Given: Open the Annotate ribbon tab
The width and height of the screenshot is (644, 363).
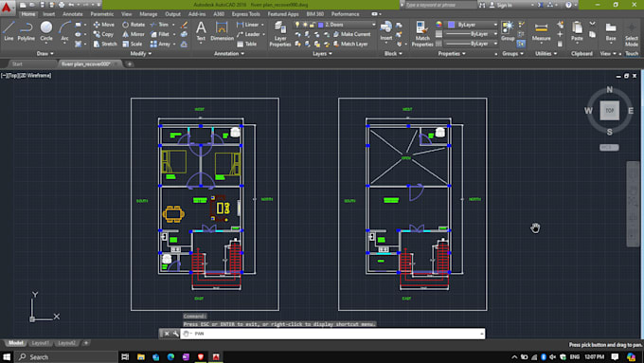Looking at the screenshot, I should tap(73, 14).
